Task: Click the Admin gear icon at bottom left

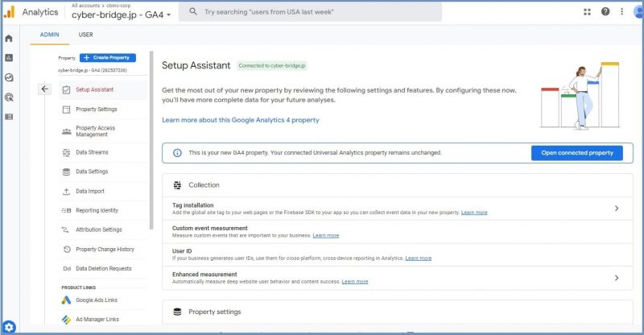Action: (9, 327)
